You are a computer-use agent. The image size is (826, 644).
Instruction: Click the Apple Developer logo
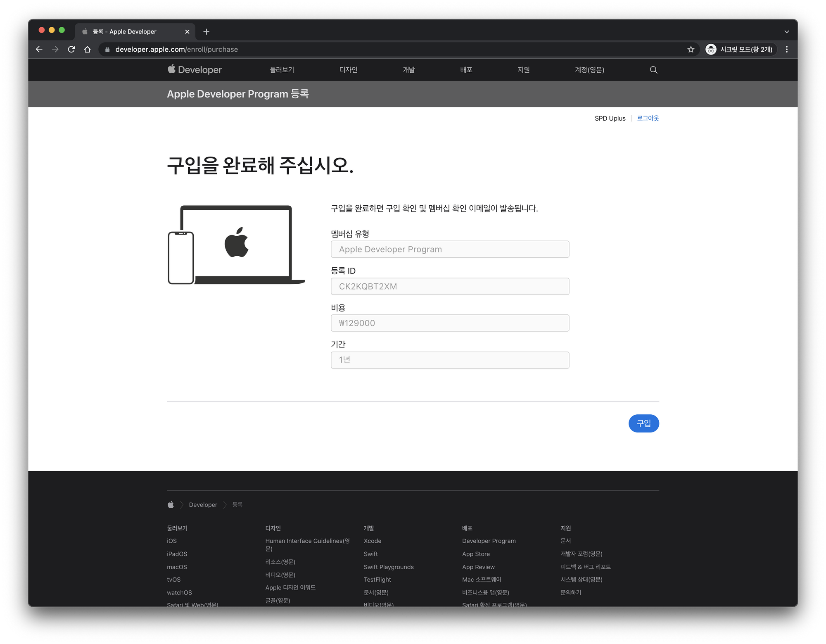point(195,70)
